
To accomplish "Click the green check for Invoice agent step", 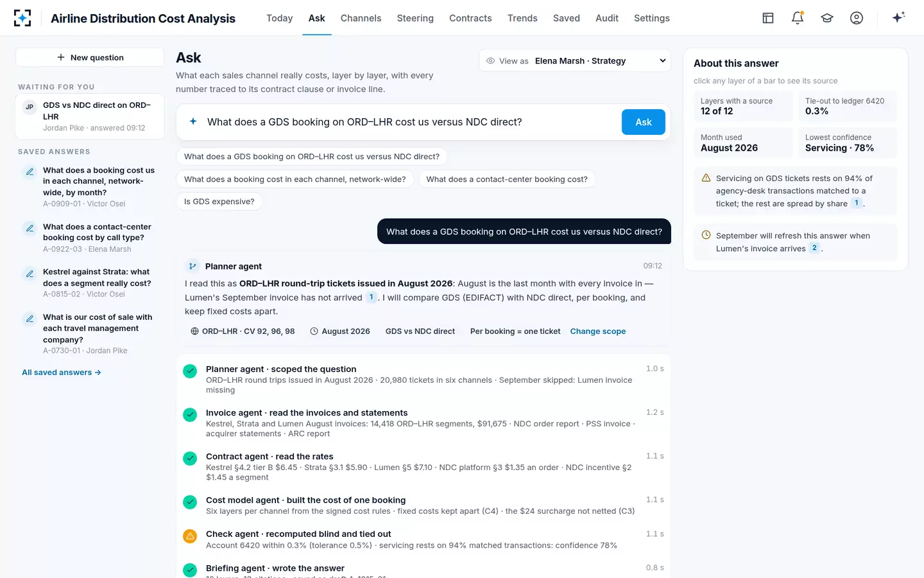I will [x=190, y=414].
